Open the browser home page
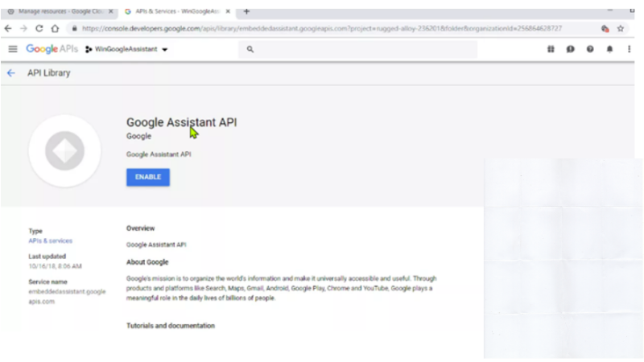The width and height of the screenshot is (644, 362). pyautogui.click(x=55, y=28)
